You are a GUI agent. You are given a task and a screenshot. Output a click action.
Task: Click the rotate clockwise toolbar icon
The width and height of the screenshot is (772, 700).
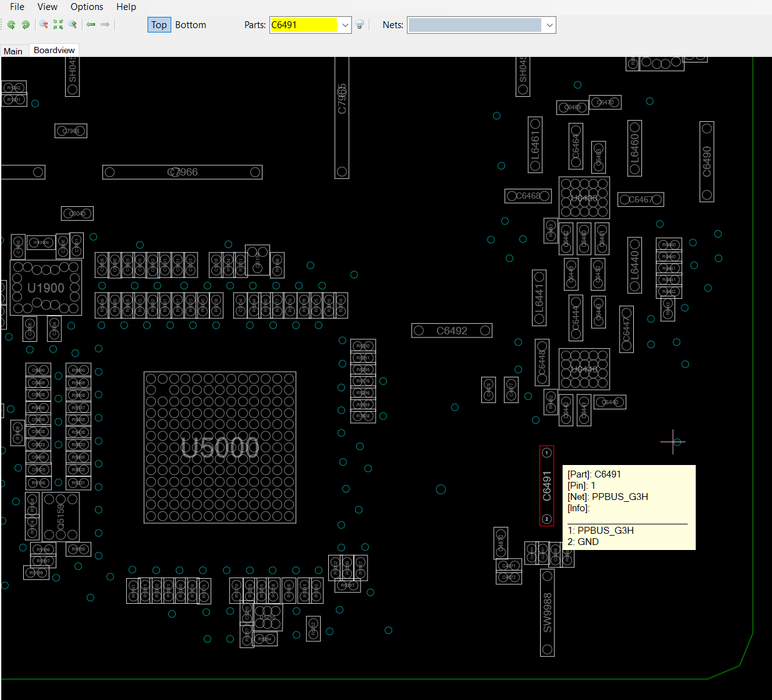[x=26, y=25]
